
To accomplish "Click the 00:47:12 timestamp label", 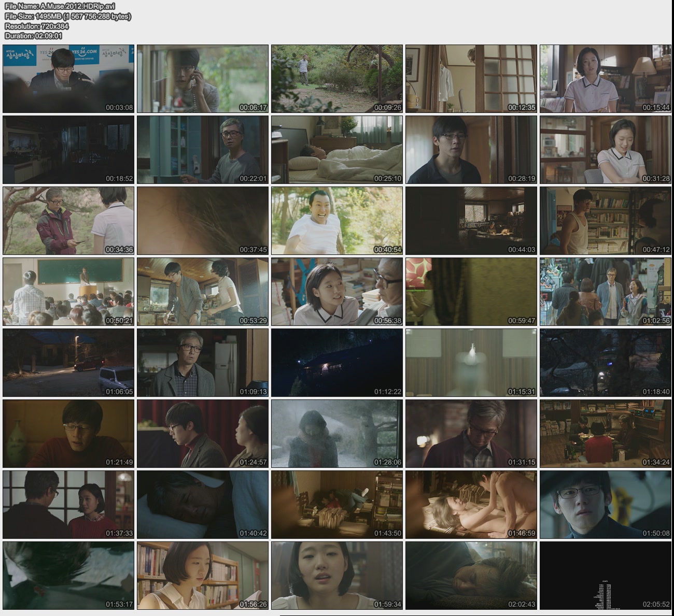I will tap(656, 250).
